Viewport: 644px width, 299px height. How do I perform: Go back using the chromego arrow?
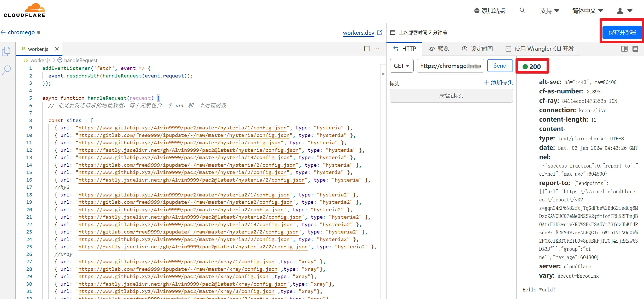point(3,32)
